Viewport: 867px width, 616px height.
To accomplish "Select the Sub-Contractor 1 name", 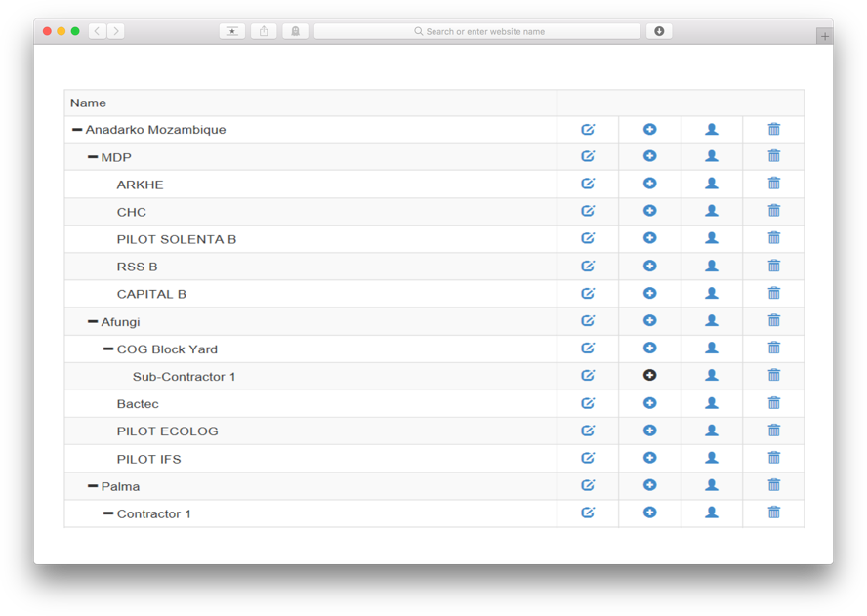I will pos(185,377).
